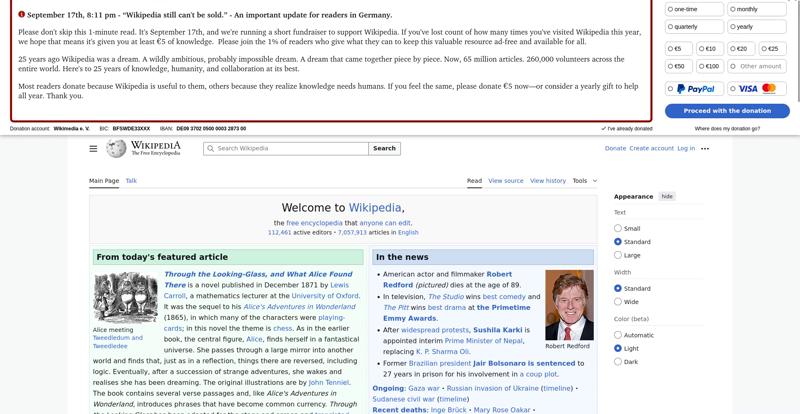
Task: Open Where does my donation go?
Action: point(727,129)
